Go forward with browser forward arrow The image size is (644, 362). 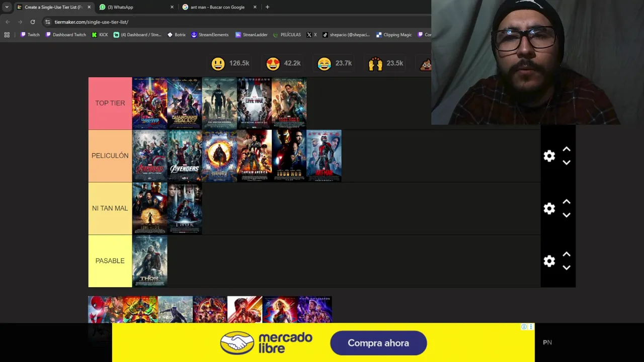click(x=20, y=22)
